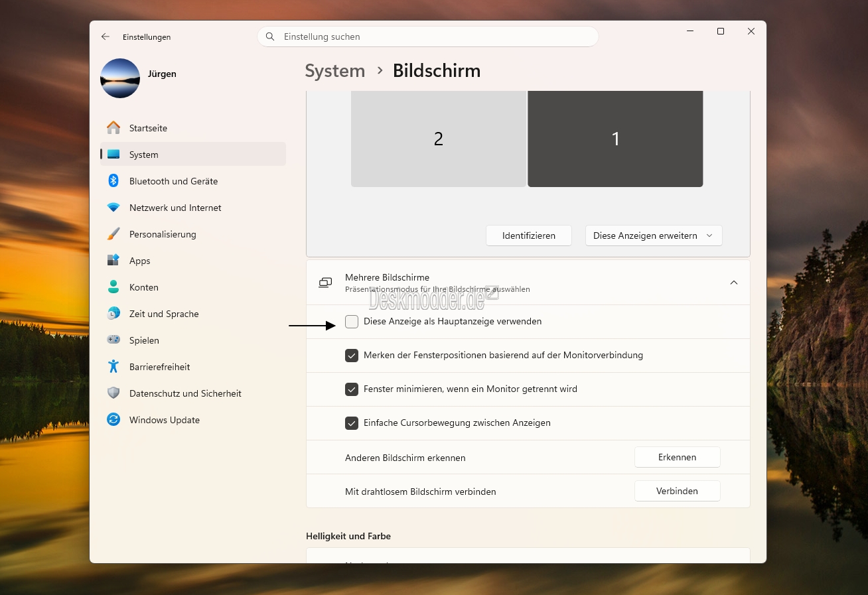Collapse the 'Mehrere Bildschirme' section

pyautogui.click(x=733, y=283)
